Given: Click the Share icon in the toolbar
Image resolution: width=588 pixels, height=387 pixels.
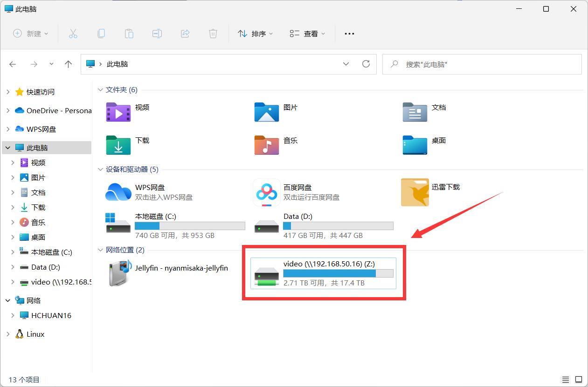Looking at the screenshot, I should click(x=185, y=33).
